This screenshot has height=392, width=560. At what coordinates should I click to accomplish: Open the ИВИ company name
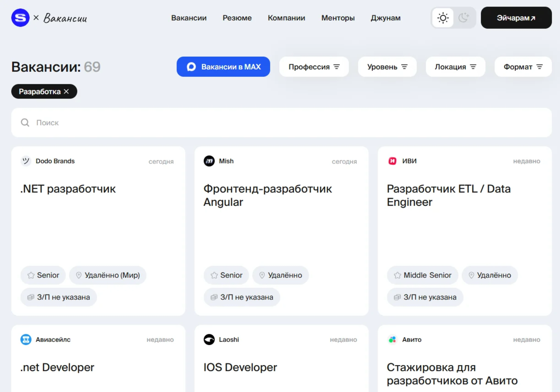[409, 161]
